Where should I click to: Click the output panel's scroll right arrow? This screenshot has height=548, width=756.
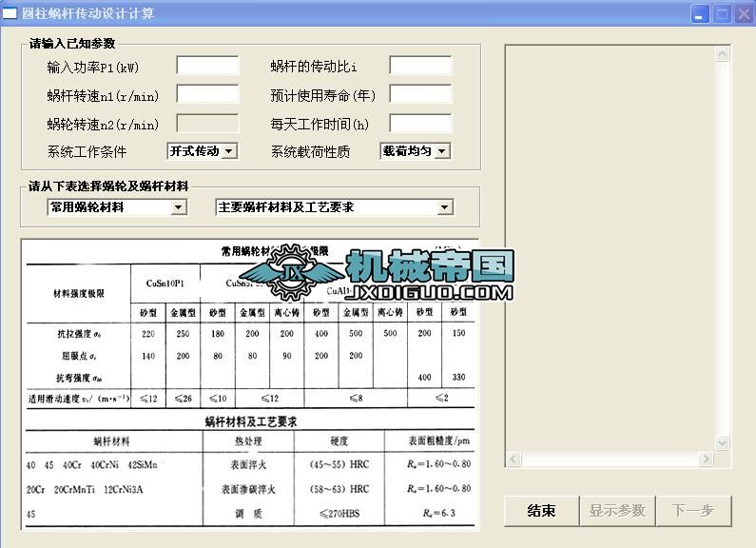click(x=707, y=459)
